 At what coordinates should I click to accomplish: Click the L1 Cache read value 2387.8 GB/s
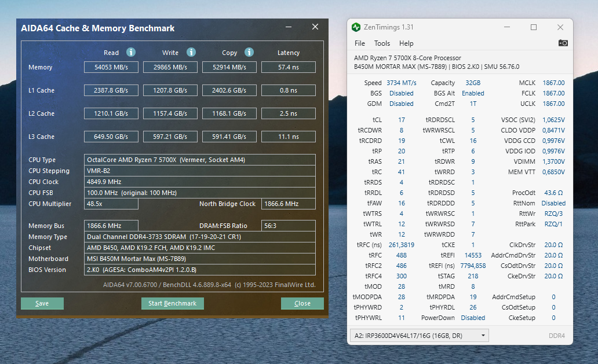[111, 90]
